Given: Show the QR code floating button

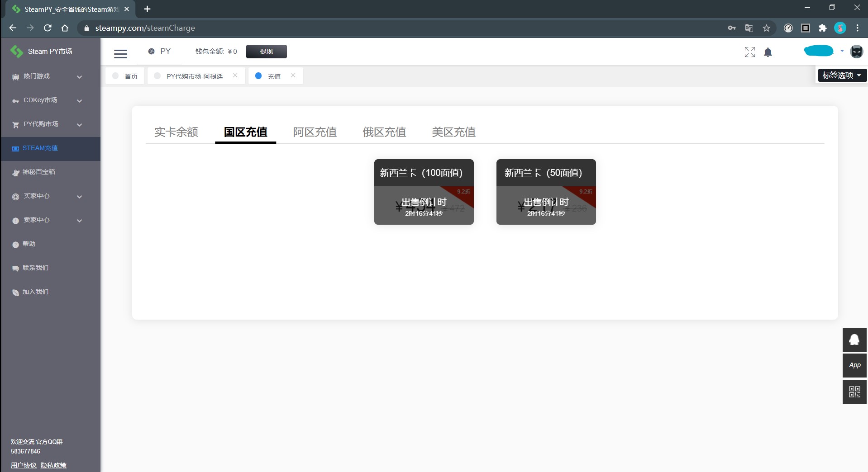Looking at the screenshot, I should (x=854, y=392).
